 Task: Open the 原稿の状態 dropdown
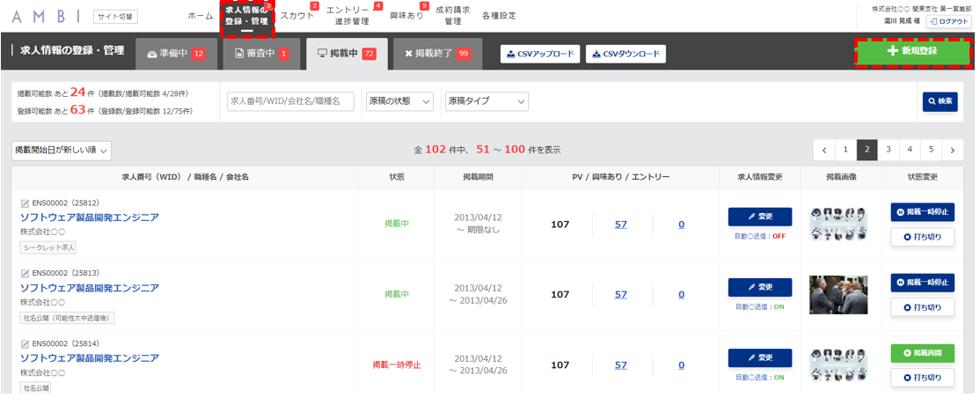tap(400, 101)
